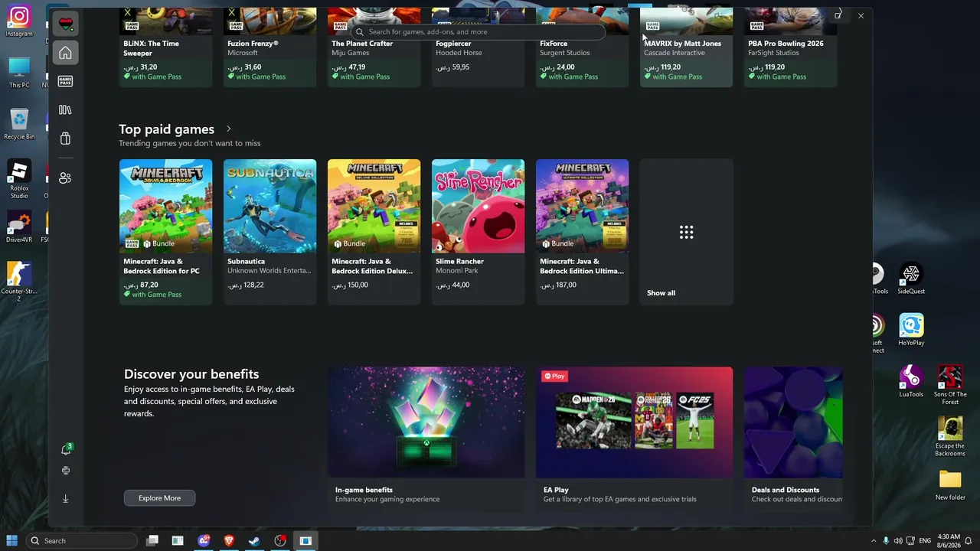This screenshot has height=551, width=980.
Task: Click the taskbar Search box
Action: click(x=82, y=541)
